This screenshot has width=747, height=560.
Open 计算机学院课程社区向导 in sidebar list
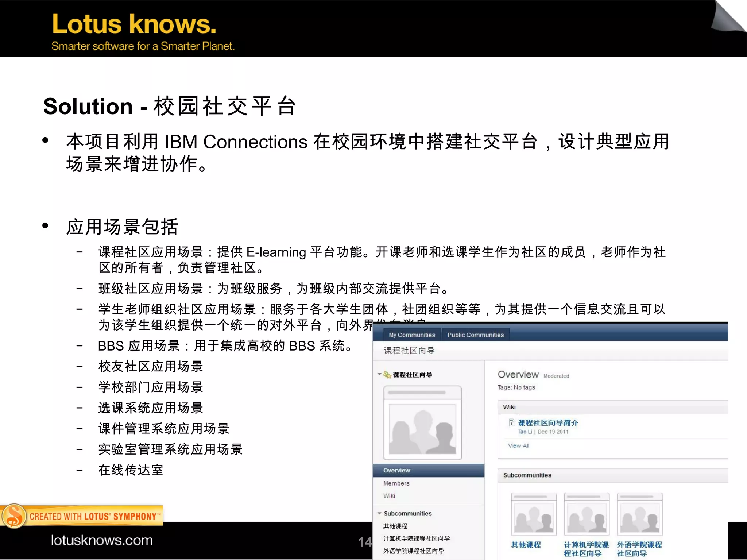pos(417,538)
